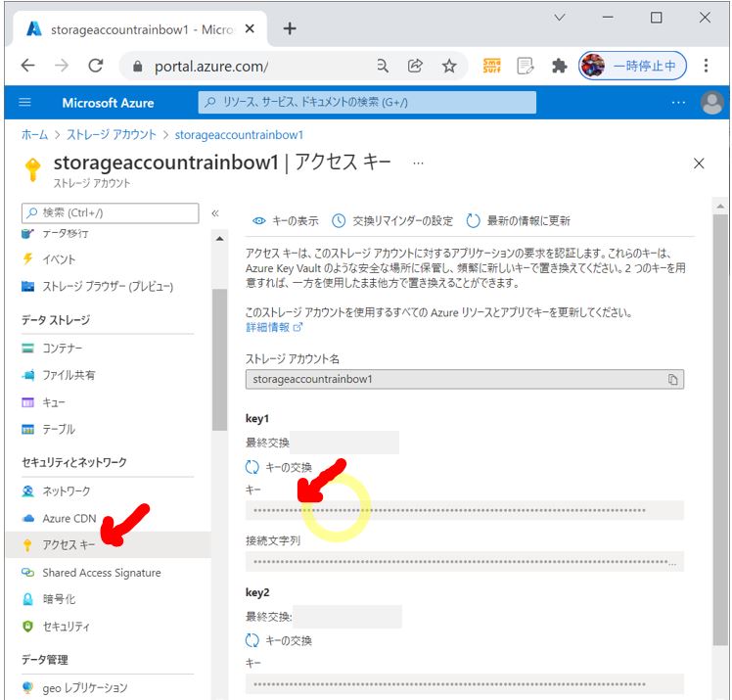Click Show Keys (キーの表示)
Viewport: 732px width, 700px height.
pos(285,221)
